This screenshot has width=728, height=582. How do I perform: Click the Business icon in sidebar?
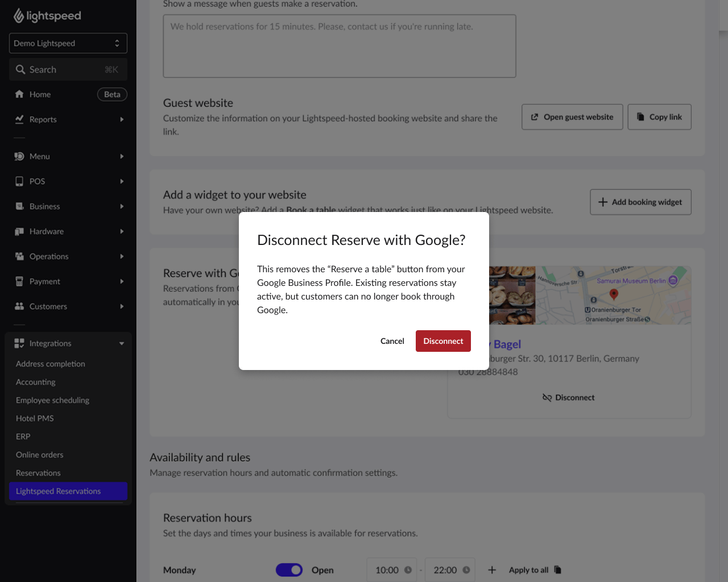[19, 206]
